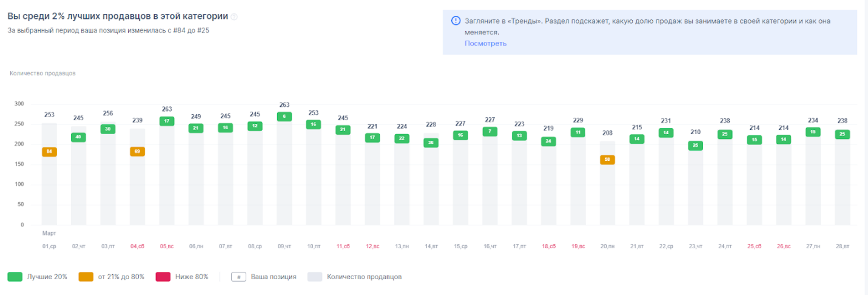Select the green position badge 49 on 02,чт
Image resolution: width=868 pixels, height=295 pixels.
(78, 137)
